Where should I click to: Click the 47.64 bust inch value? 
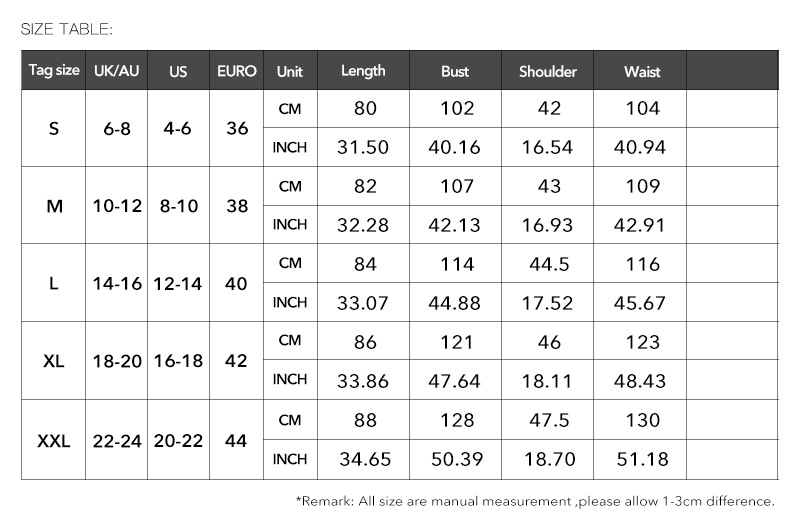point(455,381)
